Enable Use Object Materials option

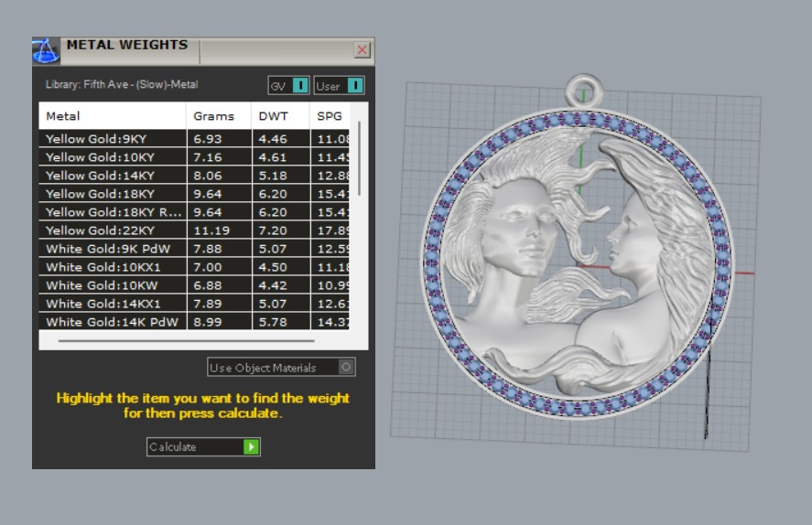(x=281, y=368)
